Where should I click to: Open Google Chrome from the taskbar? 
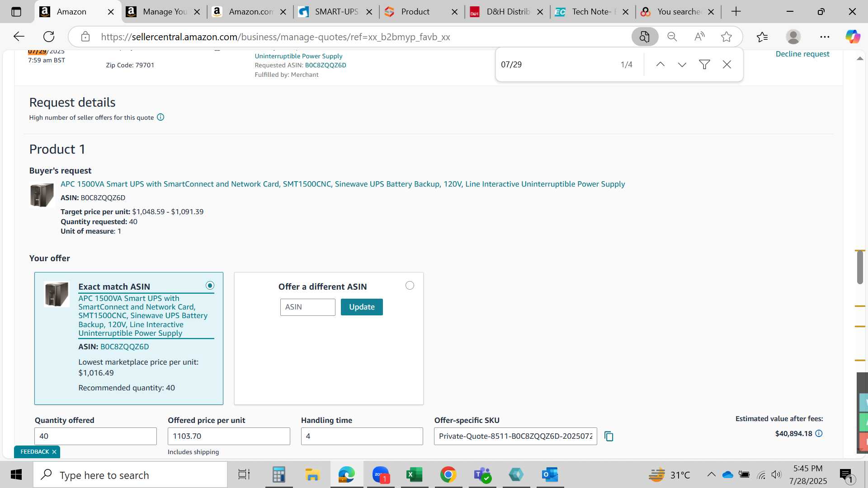448,475
